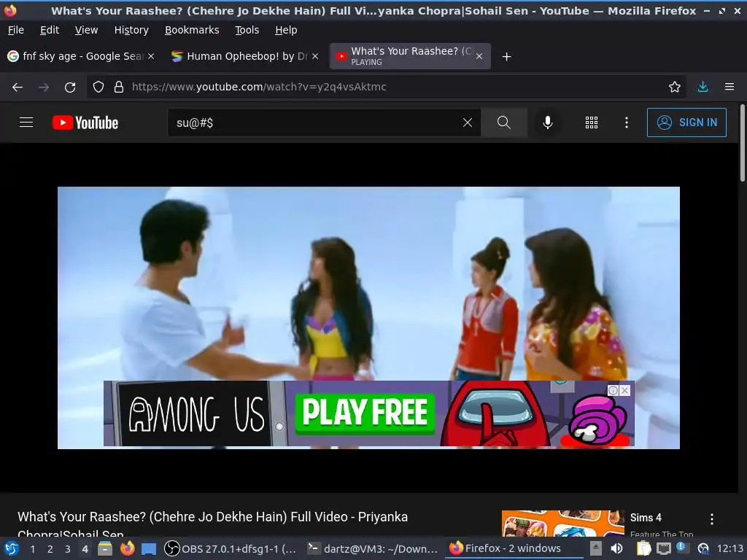This screenshot has height=560, width=747.
Task: Click the ad info icon on banner
Action: pos(613,391)
